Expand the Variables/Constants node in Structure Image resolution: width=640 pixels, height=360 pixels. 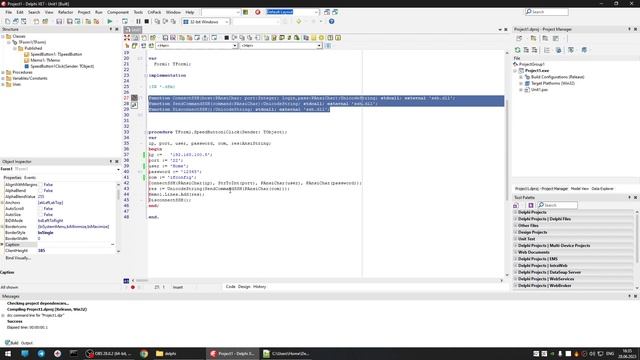click(3, 78)
